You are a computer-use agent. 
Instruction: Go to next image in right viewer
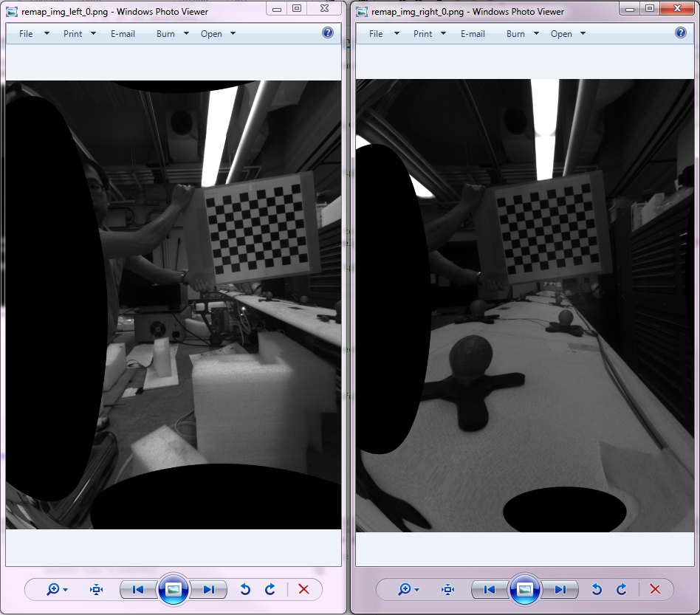click(x=560, y=590)
